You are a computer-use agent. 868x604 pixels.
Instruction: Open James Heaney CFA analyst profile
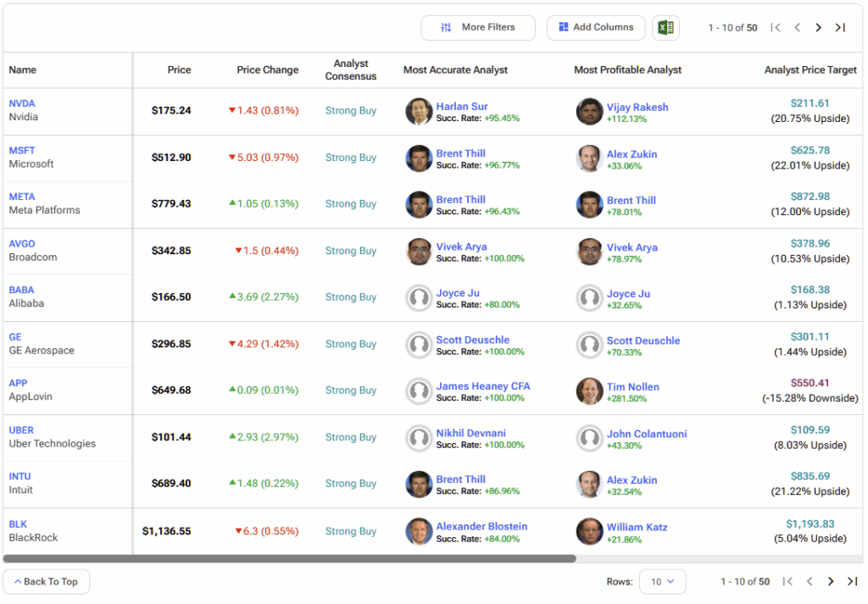point(482,386)
